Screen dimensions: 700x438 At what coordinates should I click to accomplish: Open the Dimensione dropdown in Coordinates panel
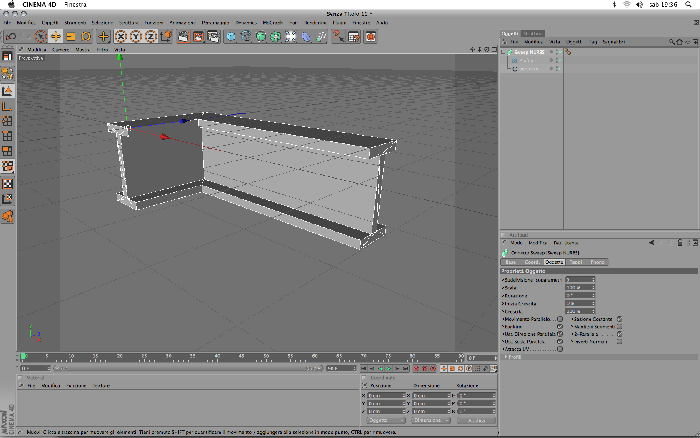(x=430, y=421)
